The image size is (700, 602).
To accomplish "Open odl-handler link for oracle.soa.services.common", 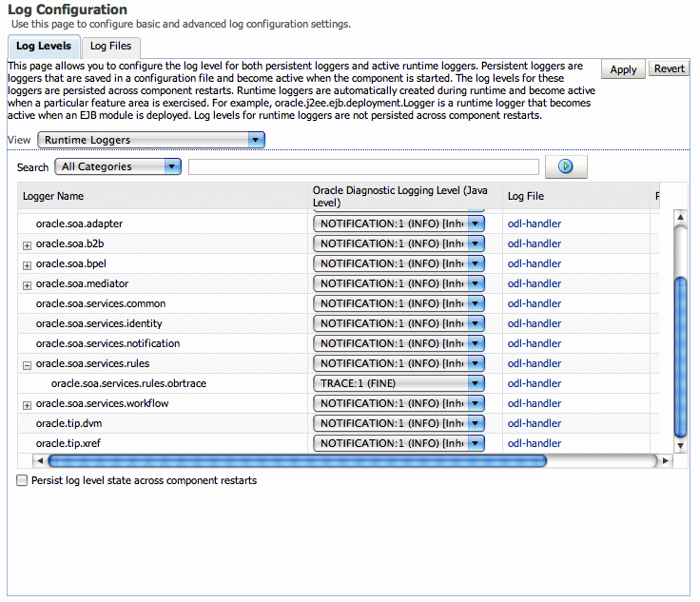I will tap(534, 303).
